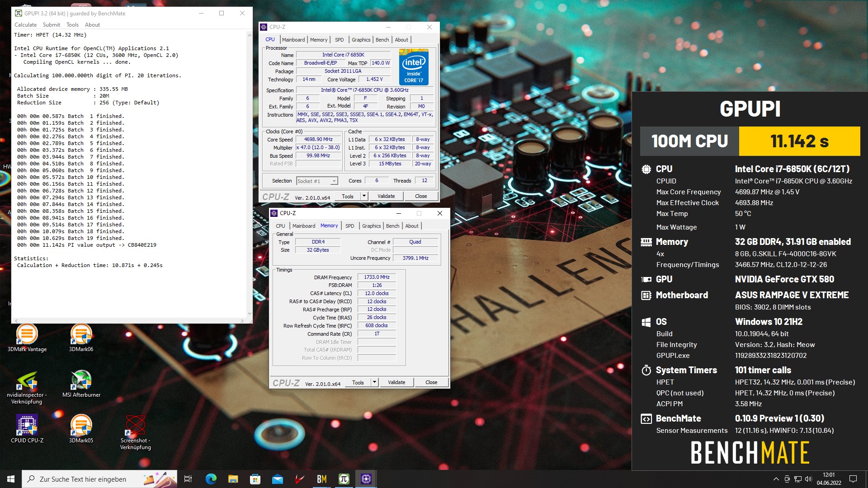The height and width of the screenshot is (488, 868).
Task: Click the Intel Core i7 logo in CPU-Z
Action: click(414, 67)
